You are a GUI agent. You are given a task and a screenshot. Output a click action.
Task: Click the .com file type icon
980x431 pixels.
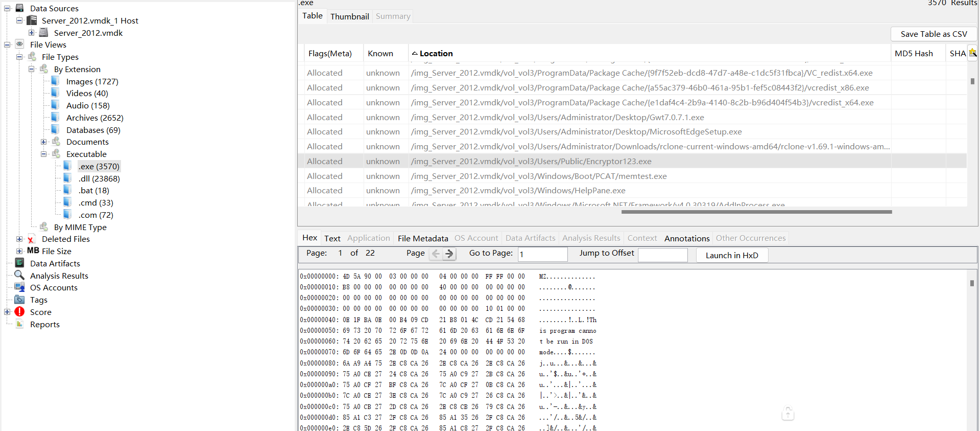pyautogui.click(x=67, y=215)
